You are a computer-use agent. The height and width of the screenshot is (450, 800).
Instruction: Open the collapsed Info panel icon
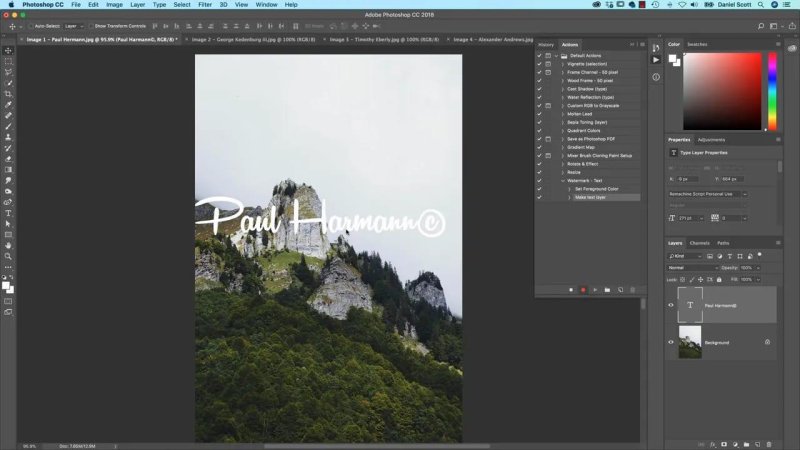(656, 77)
